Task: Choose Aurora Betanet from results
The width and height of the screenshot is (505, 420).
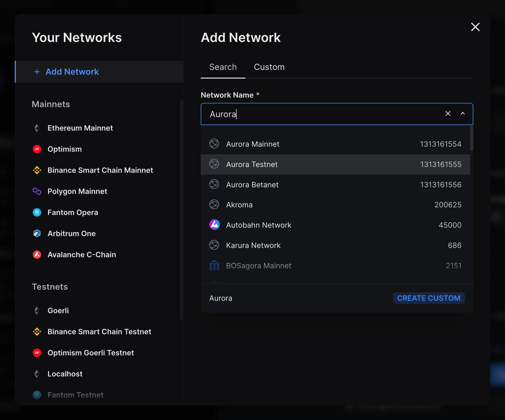Action: click(335, 185)
